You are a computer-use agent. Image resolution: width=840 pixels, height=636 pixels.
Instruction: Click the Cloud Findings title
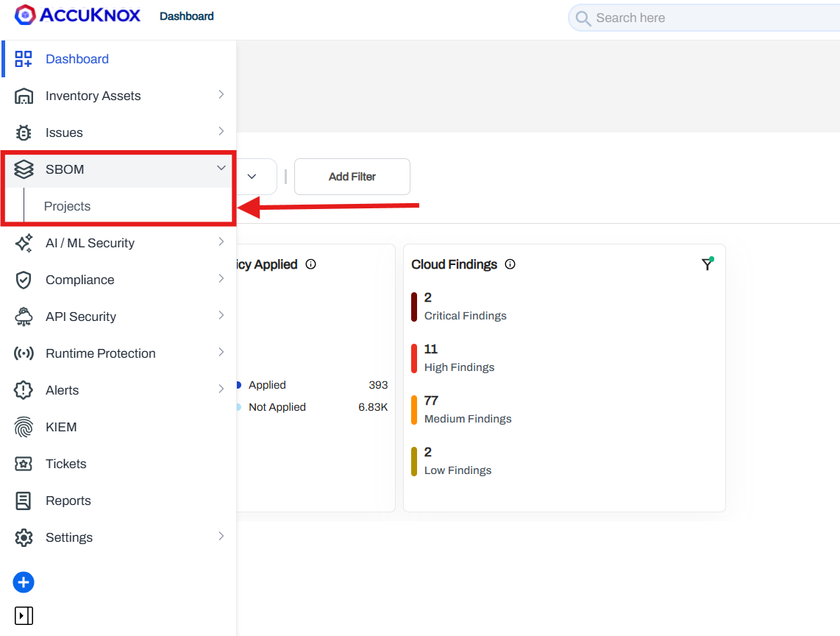pos(455,264)
